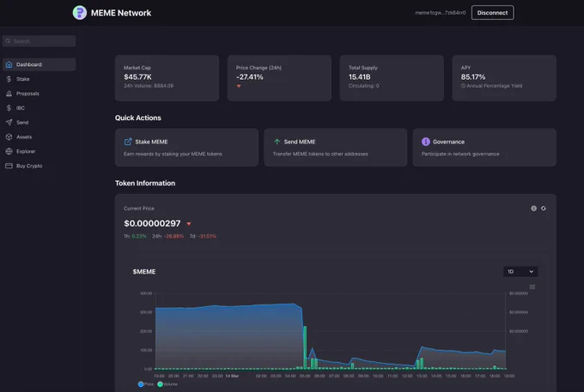Click the $0.00000297 current price value

click(152, 223)
